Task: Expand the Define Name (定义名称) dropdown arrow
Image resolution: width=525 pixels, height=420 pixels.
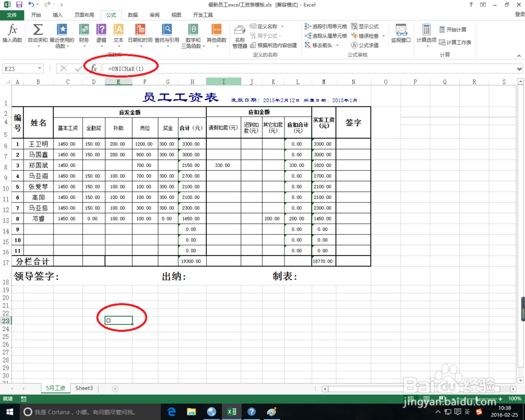Action: click(x=282, y=26)
